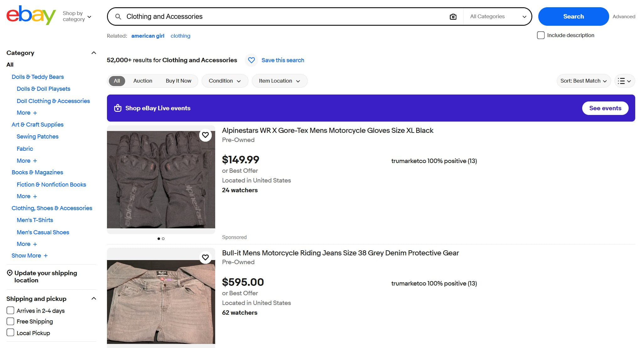Open the Sewing Patches category

click(x=38, y=137)
